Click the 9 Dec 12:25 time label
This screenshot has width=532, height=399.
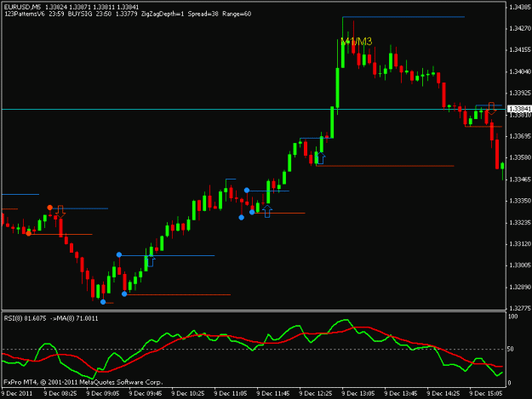tap(316, 394)
